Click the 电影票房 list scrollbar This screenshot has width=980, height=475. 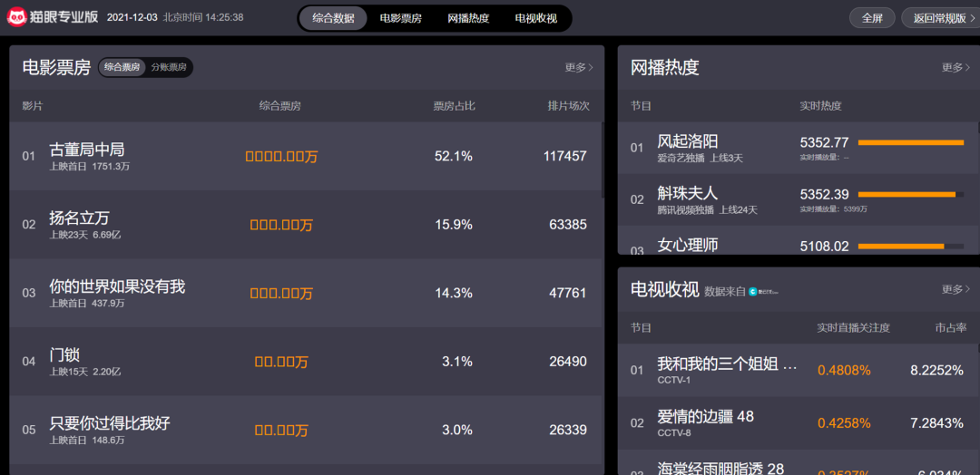602,160
